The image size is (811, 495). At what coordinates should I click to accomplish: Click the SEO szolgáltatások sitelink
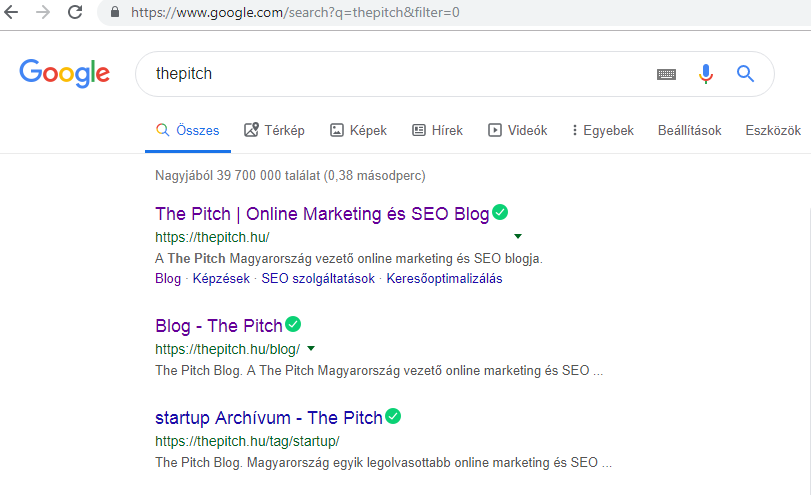point(318,279)
